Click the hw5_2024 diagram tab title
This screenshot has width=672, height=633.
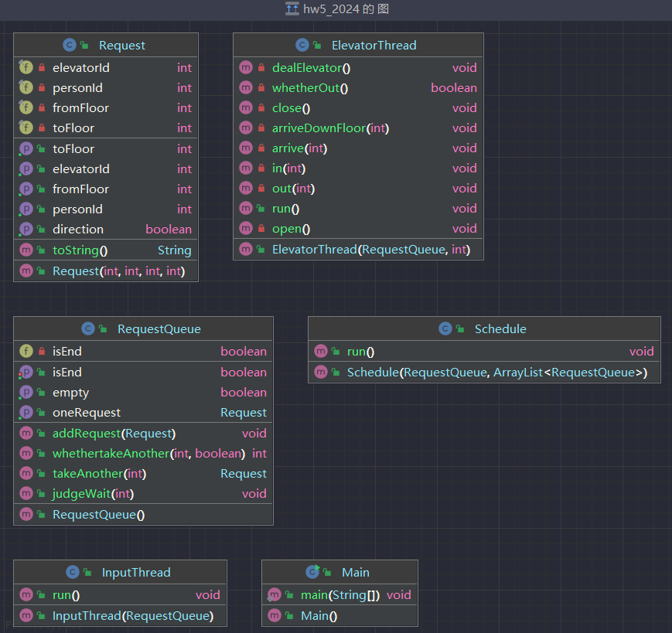click(x=346, y=9)
